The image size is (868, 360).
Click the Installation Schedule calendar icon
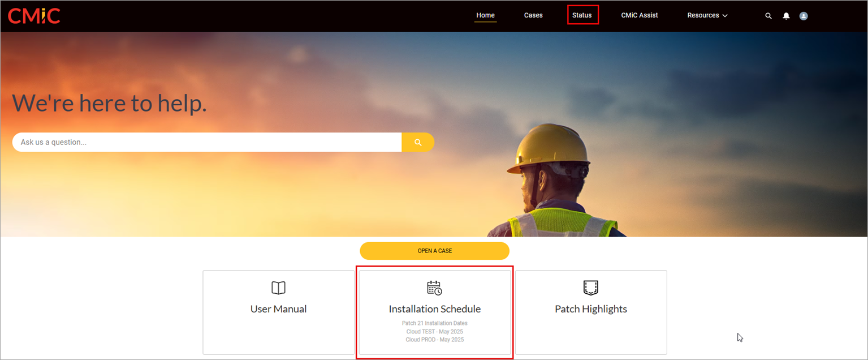[434, 288]
